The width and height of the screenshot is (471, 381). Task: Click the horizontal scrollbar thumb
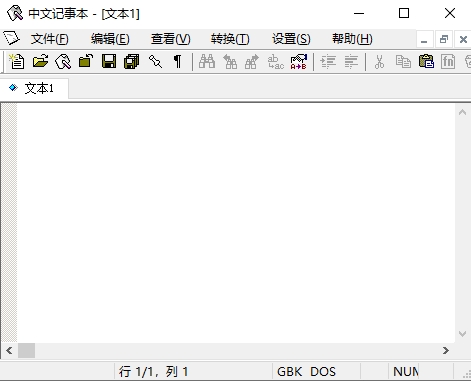(x=26, y=350)
